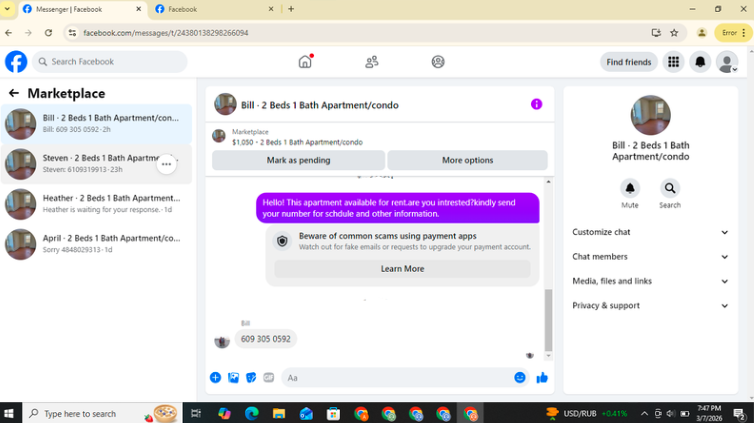Open emoji picker in message box
The image size is (754, 423).
click(x=519, y=378)
